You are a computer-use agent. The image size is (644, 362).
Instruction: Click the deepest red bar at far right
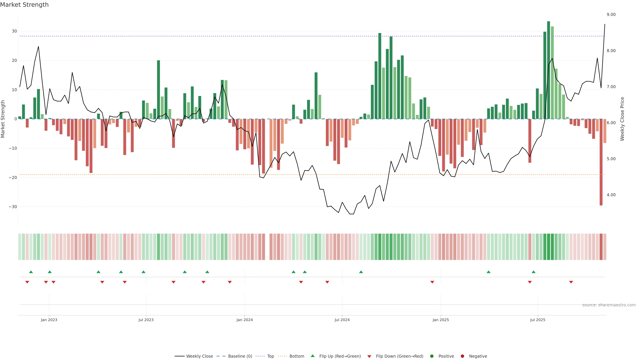(601, 162)
